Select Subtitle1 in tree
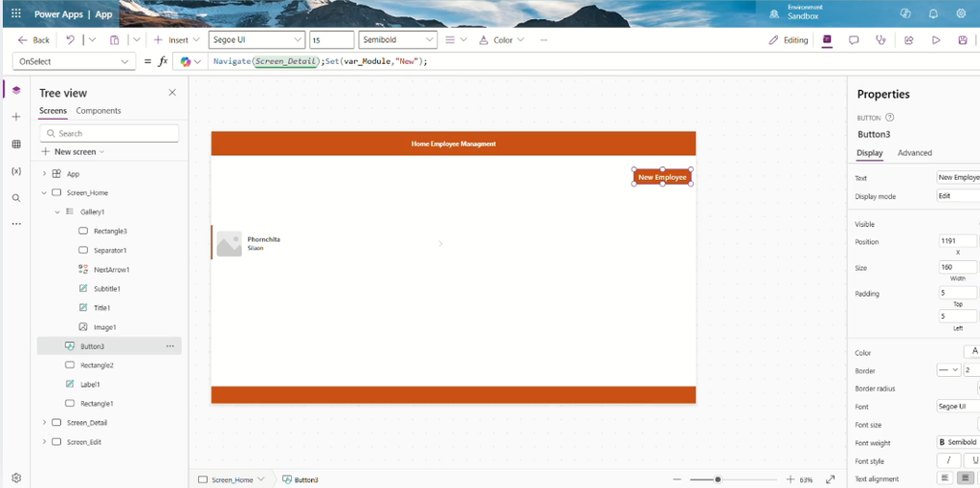Screen dimensions: 980x488 click(107, 289)
